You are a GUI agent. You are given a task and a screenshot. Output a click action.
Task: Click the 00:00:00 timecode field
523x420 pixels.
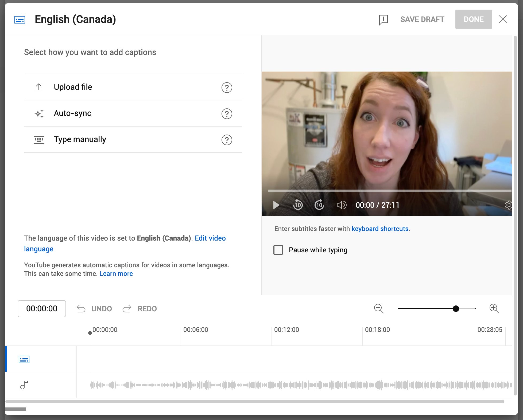coord(42,309)
